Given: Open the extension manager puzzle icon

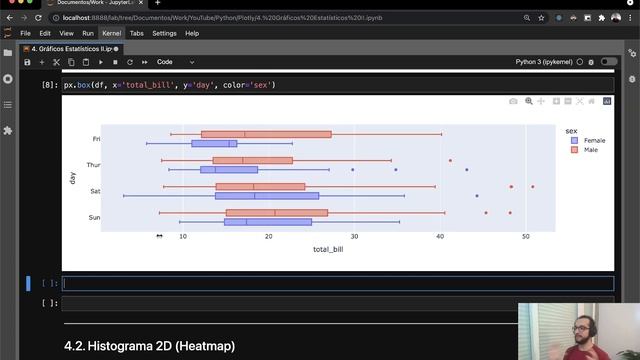Looking at the screenshot, I should pos(8,131).
